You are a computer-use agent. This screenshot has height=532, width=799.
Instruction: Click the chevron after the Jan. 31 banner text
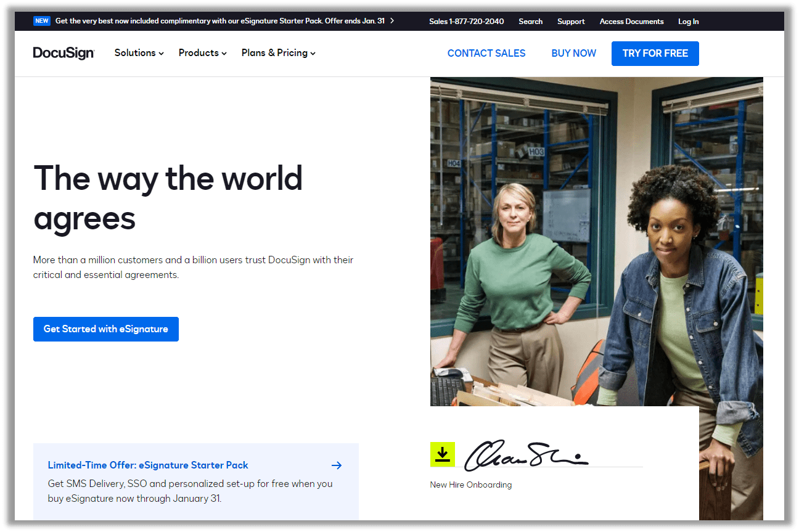[392, 21]
